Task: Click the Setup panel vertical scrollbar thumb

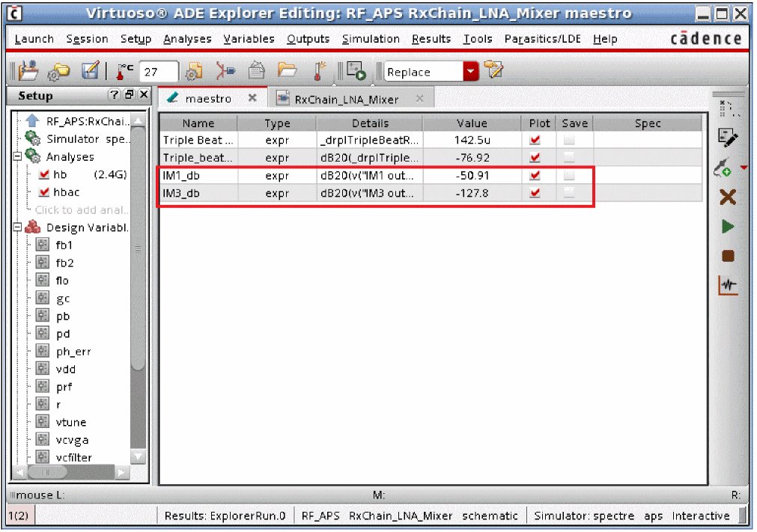Action: tap(138, 248)
